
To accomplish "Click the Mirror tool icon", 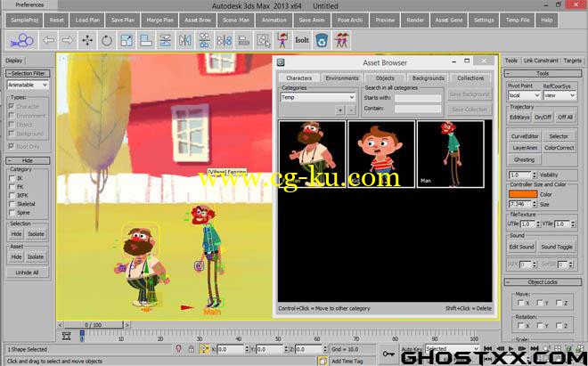I will tap(185, 40).
